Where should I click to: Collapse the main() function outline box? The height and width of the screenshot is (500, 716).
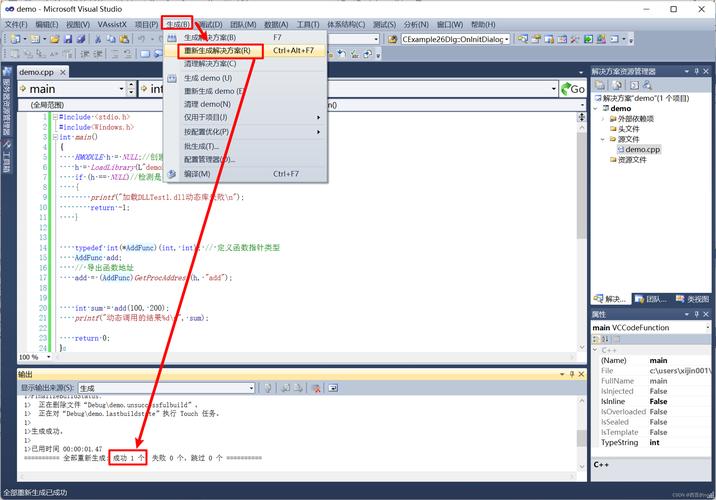pyautogui.click(x=55, y=137)
